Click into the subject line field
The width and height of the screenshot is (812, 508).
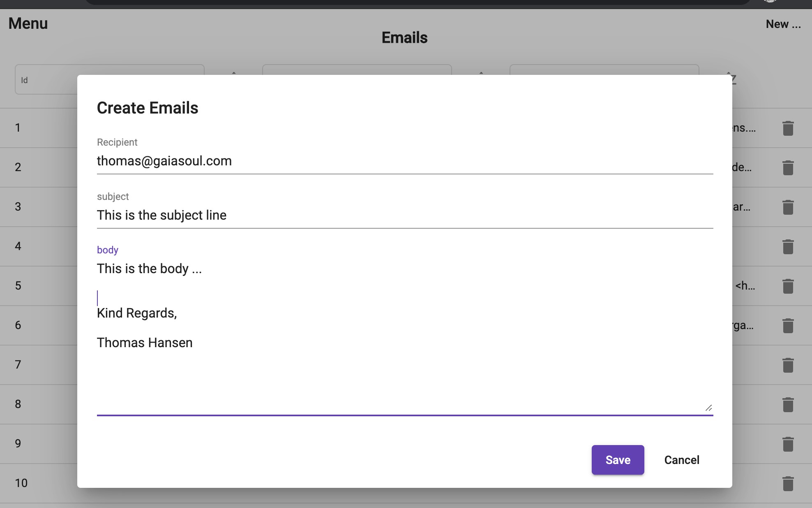coord(404,215)
